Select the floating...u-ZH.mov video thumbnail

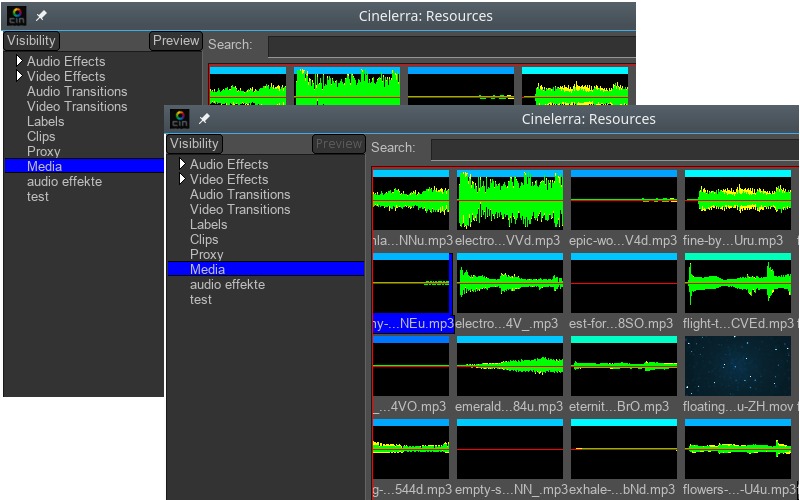pyautogui.click(x=739, y=366)
